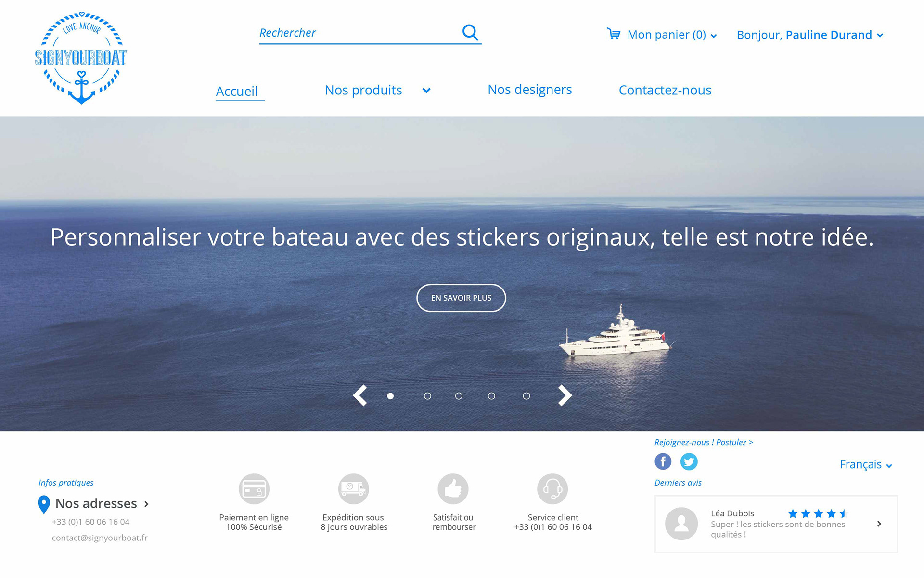
Task: Click the headset customer service icon
Action: (552, 489)
